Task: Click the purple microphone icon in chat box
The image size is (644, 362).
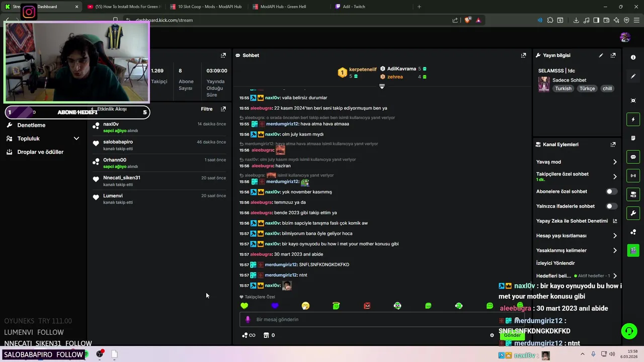Action: tap(248, 319)
